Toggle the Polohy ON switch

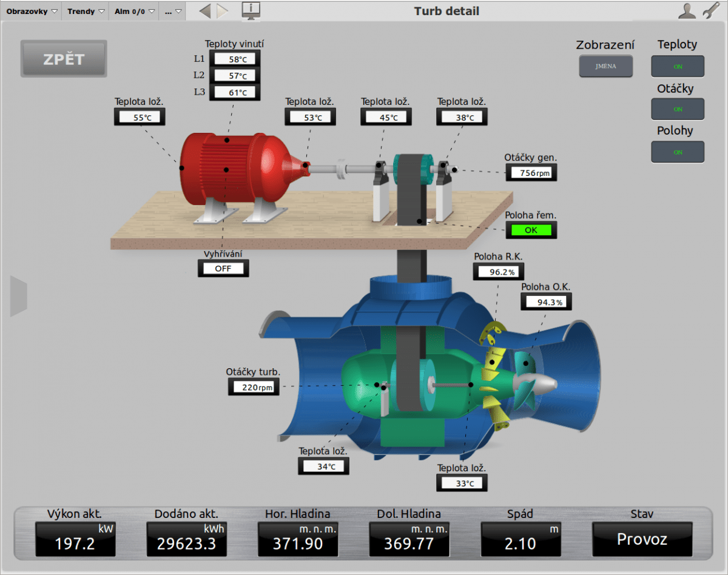[678, 152]
